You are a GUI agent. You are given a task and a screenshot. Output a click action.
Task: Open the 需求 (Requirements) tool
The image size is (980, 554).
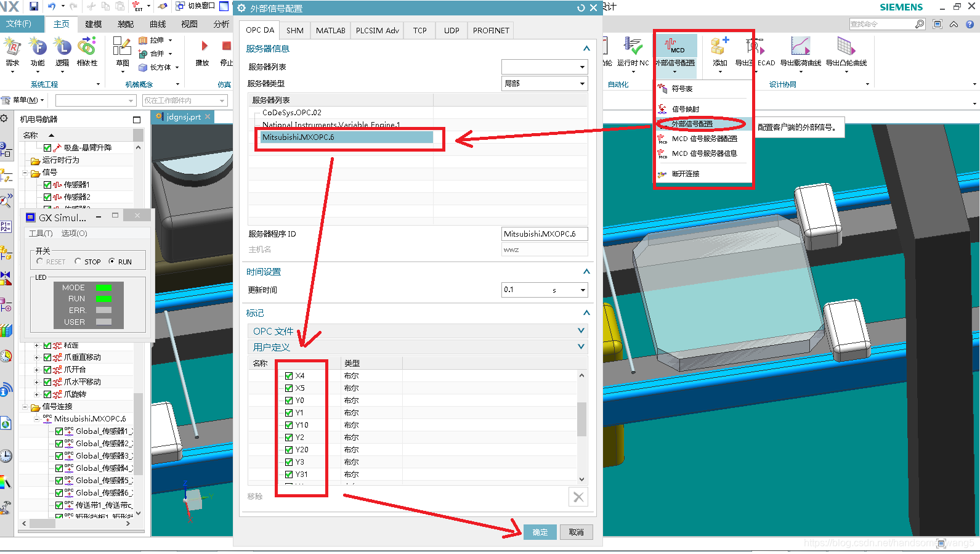[x=12, y=52]
